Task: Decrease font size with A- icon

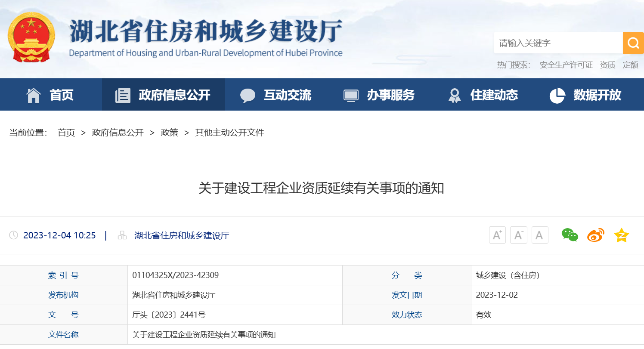Action: (518, 235)
